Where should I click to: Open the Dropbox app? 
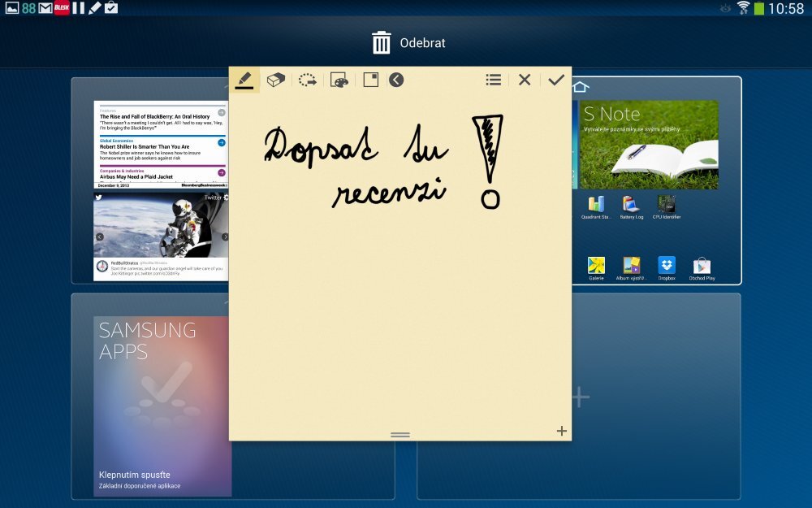click(667, 264)
